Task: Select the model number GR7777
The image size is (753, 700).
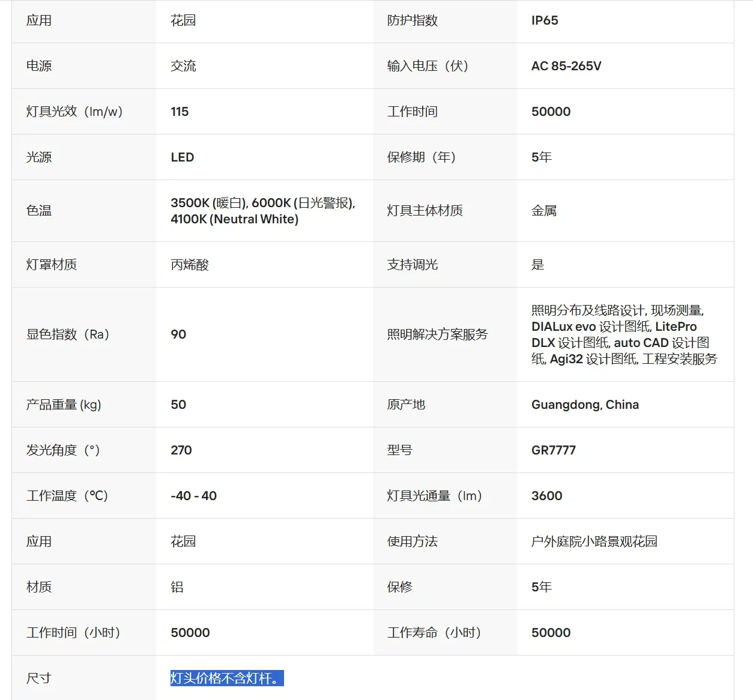Action: point(554,450)
